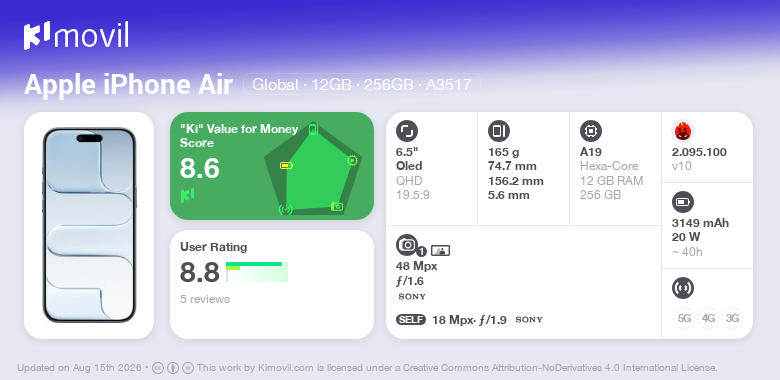The image size is (780, 380).
Task: Click the iPhone Air product image
Action: coord(89,225)
